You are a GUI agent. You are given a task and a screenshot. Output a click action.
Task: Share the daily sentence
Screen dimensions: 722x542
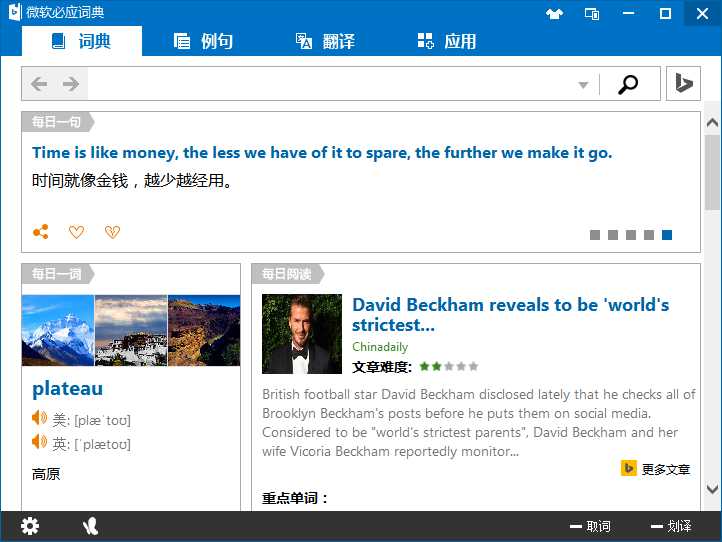(x=41, y=232)
